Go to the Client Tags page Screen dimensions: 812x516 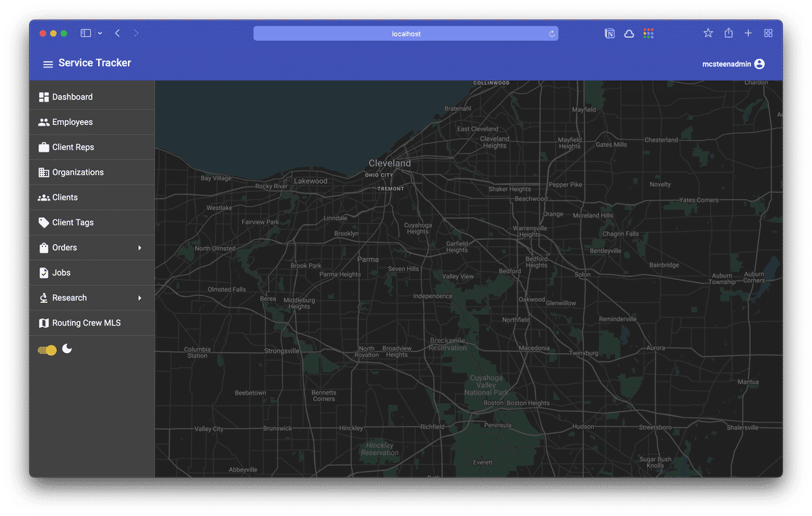(x=92, y=222)
